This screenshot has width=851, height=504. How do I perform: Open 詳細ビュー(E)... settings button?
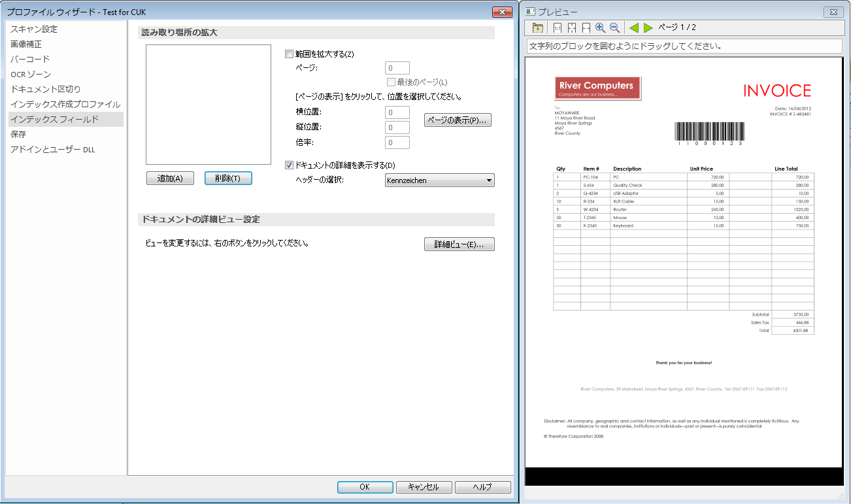pyautogui.click(x=459, y=244)
